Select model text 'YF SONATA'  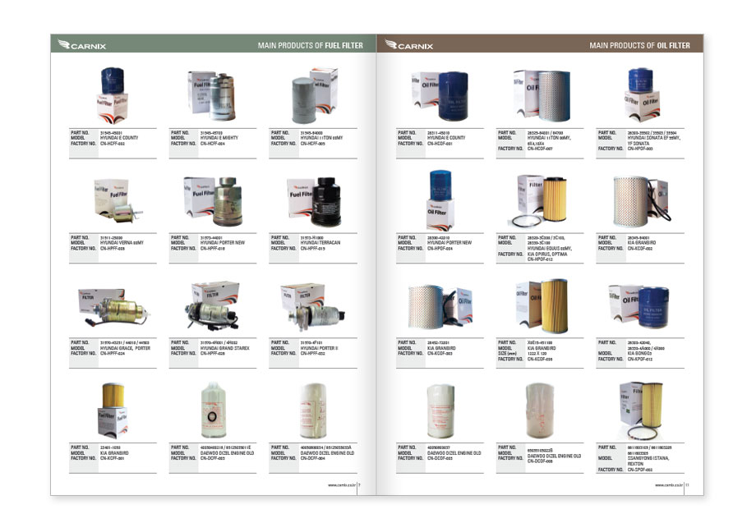638,144
